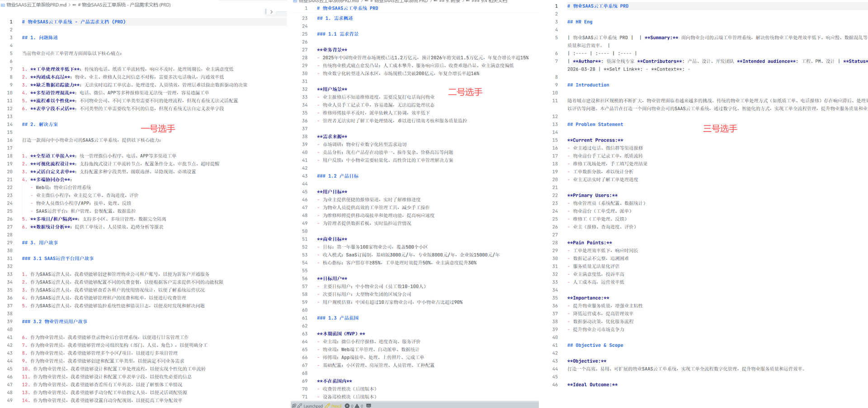Viewport: 868px width, 408px height.
Task: Expand the chevron arrow above left editor
Action: tap(271, 12)
